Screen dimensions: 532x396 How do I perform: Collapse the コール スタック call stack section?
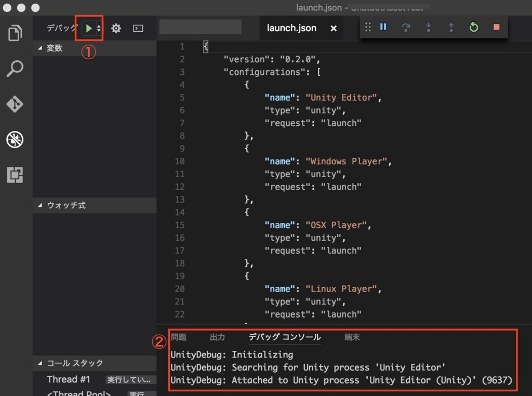pyautogui.click(x=95, y=363)
